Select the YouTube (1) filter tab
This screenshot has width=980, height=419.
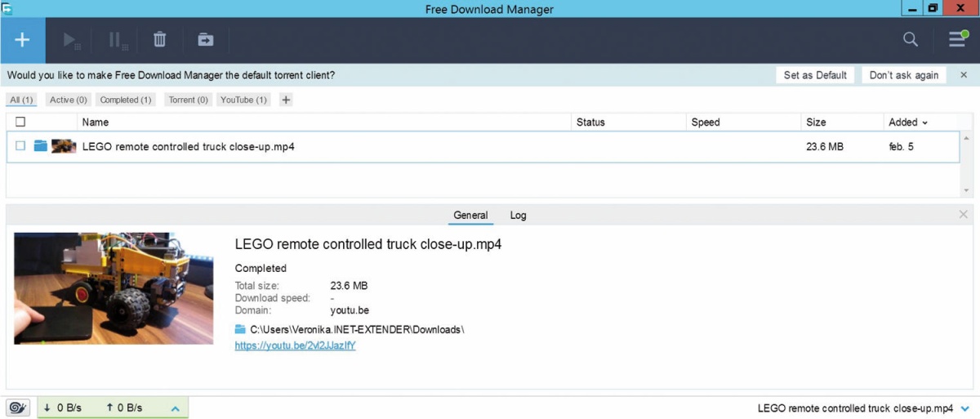pyautogui.click(x=243, y=100)
